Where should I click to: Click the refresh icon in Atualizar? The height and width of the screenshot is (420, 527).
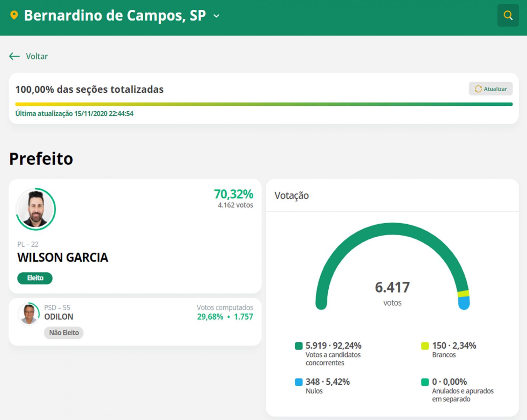478,89
